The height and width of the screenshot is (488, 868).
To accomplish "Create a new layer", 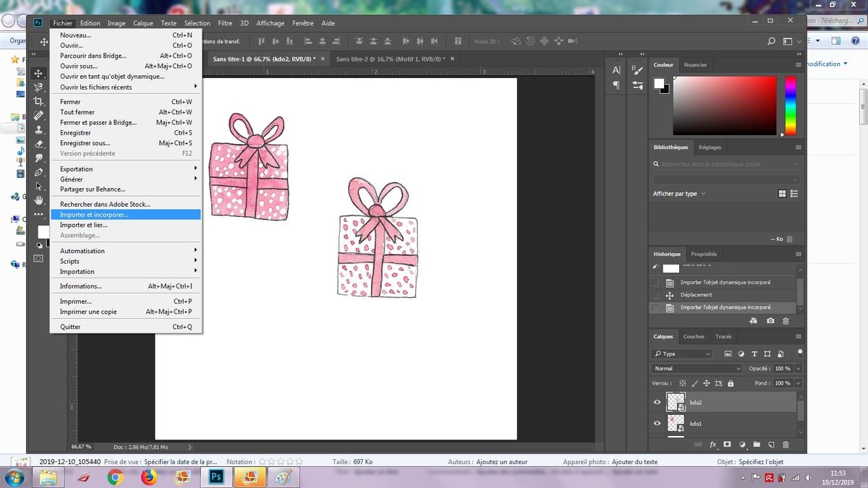I will pos(771,445).
